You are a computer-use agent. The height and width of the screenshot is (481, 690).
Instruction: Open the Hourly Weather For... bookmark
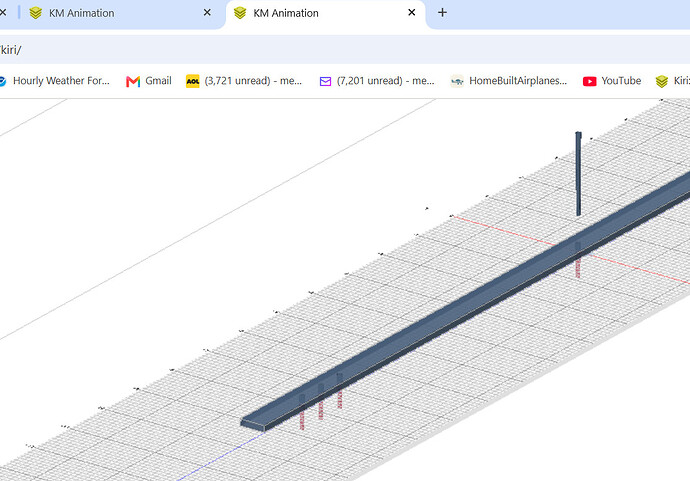[54, 81]
